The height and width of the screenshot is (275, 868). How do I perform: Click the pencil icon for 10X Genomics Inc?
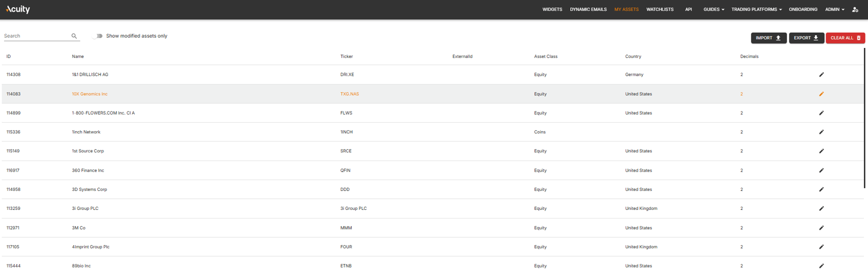[x=821, y=94]
